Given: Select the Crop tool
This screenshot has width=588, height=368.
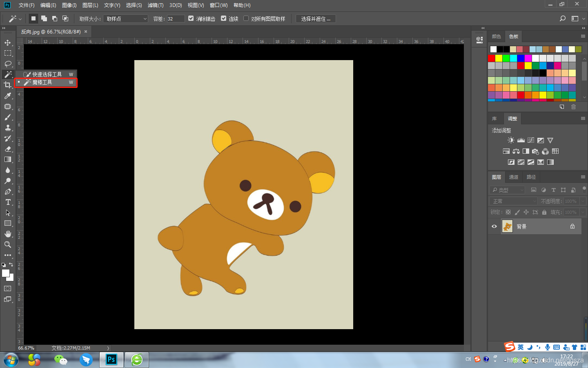Looking at the screenshot, I should tap(8, 85).
